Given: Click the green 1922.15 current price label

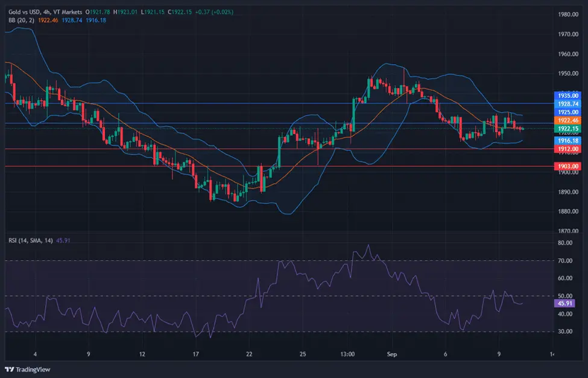Looking at the screenshot, I should tap(567, 129).
